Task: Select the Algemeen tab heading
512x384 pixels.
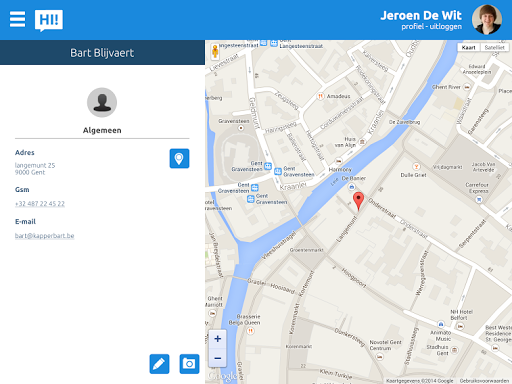Action: click(x=102, y=130)
